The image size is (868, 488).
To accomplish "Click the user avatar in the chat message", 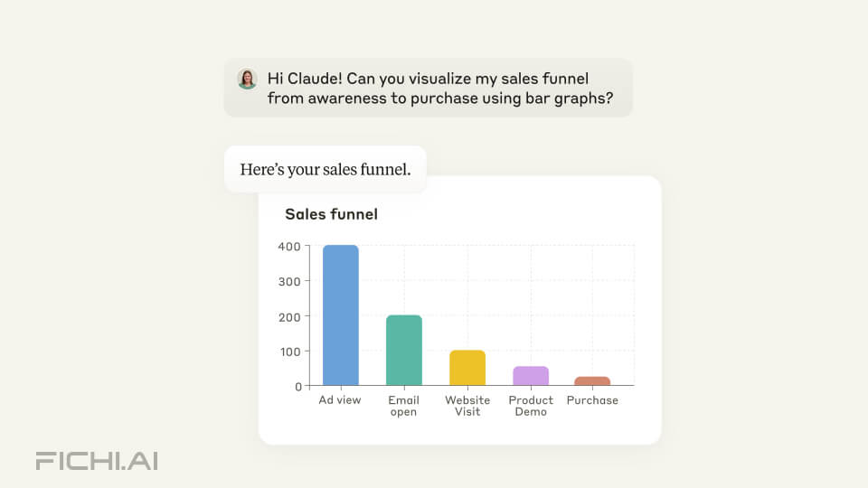I will 247,79.
